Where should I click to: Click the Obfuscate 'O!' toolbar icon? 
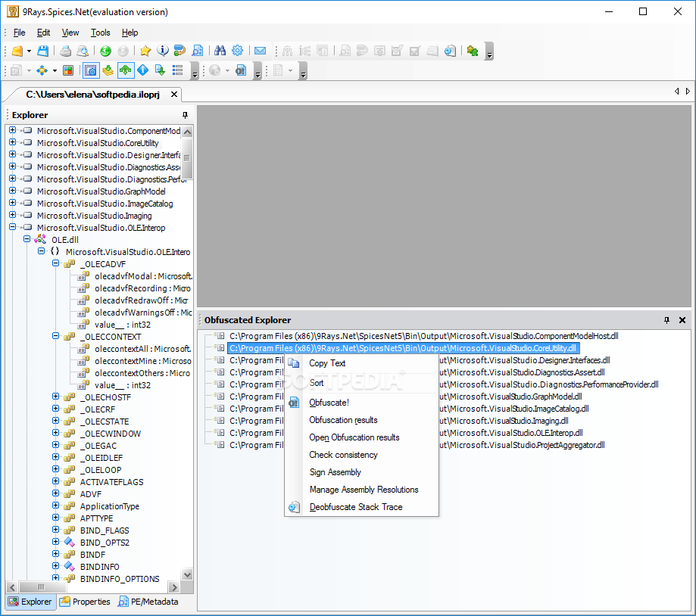(x=241, y=70)
